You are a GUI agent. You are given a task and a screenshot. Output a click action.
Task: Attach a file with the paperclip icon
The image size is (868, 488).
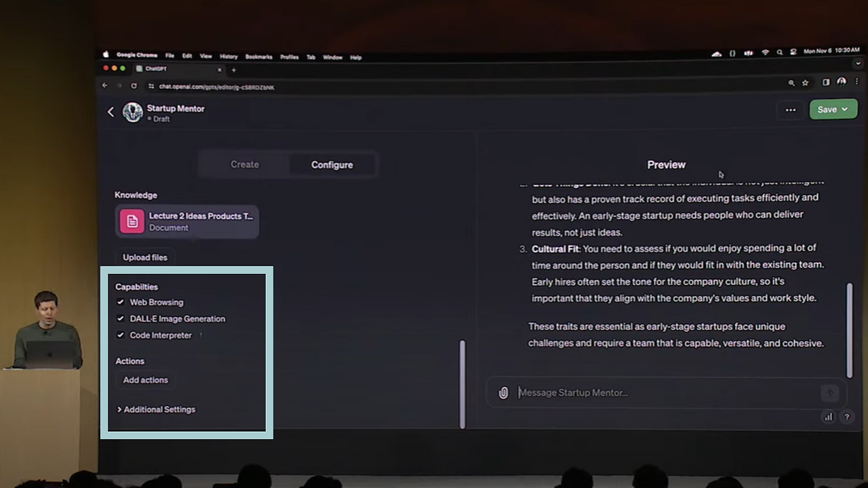(x=503, y=393)
